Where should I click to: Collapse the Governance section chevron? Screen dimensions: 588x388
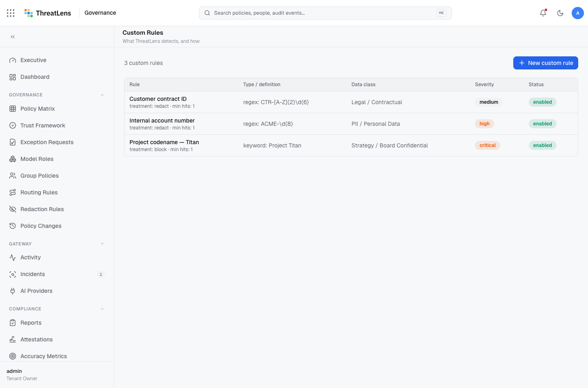pyautogui.click(x=102, y=95)
